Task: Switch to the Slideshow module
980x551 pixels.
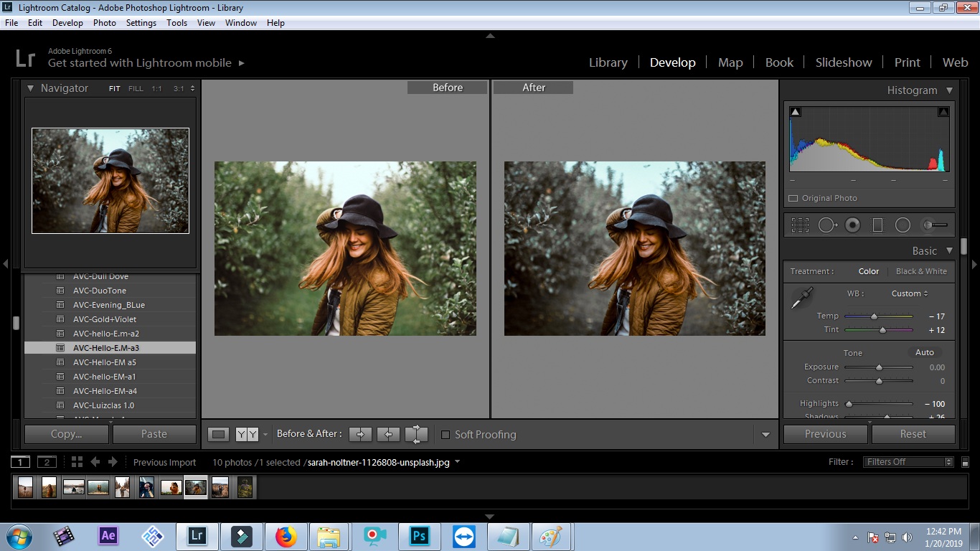Action: (x=844, y=62)
